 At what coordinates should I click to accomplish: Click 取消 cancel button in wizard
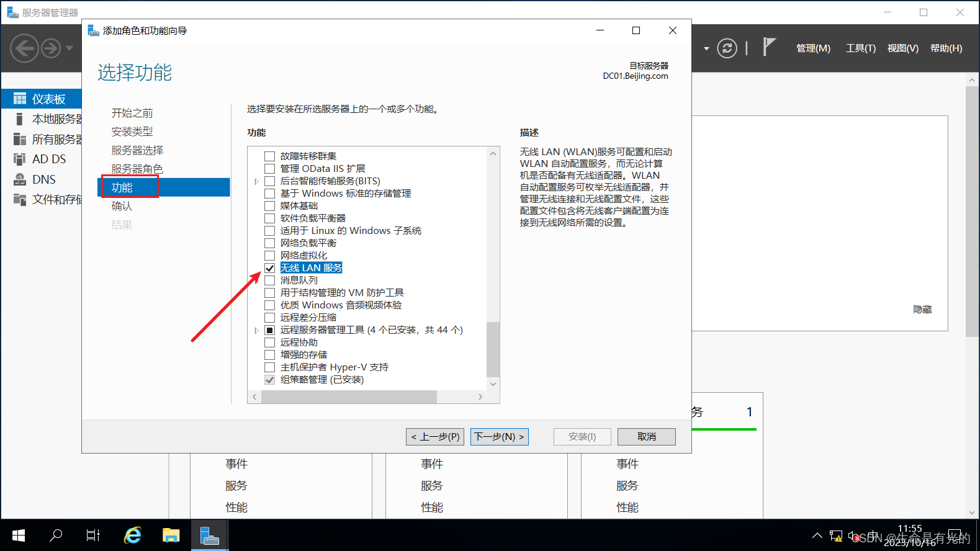tap(647, 437)
